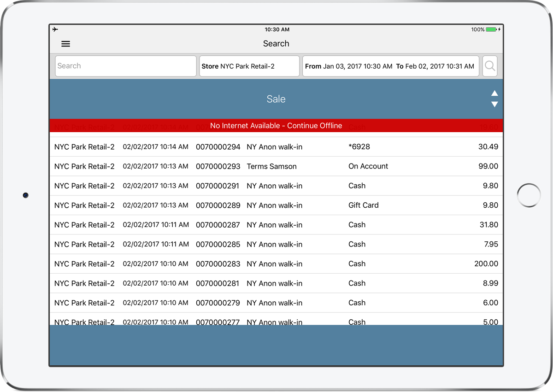The width and height of the screenshot is (553, 392).
Task: Click the up arrow in Sale header
Action: coord(494,93)
